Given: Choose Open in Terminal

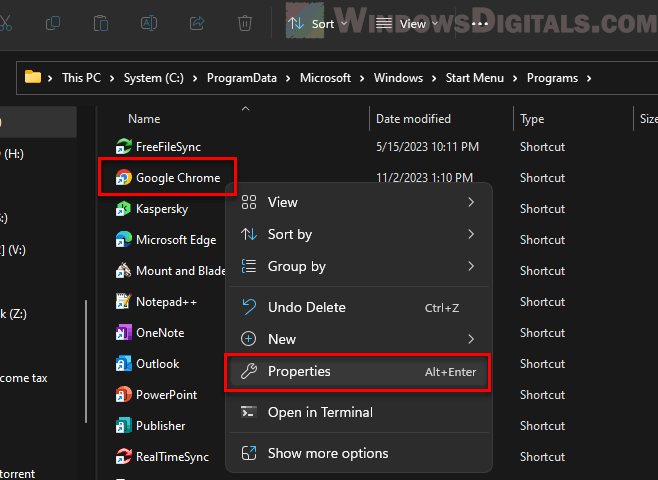Looking at the screenshot, I should pyautogui.click(x=359, y=412).
